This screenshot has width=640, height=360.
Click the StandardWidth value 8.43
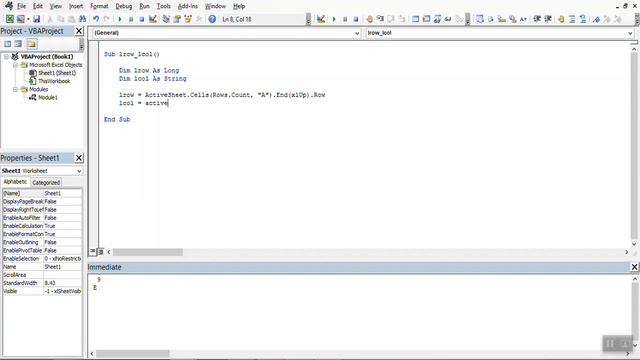coord(62,283)
